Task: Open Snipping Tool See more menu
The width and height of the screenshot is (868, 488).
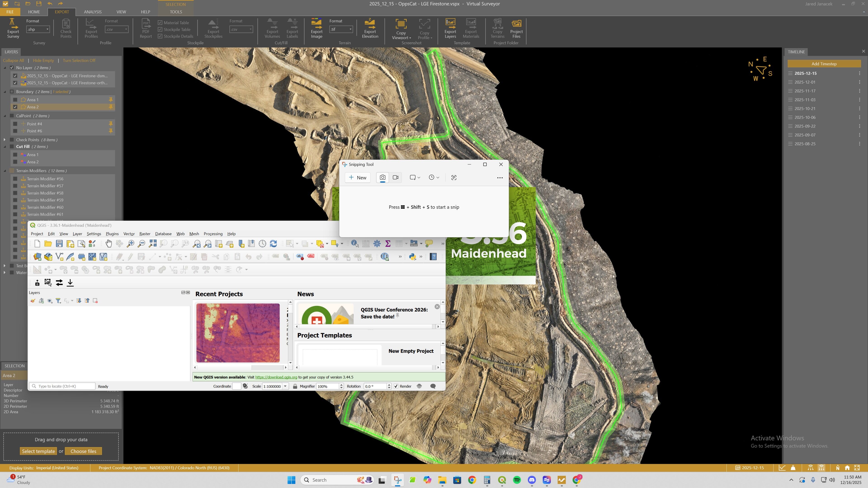Action: click(x=500, y=178)
